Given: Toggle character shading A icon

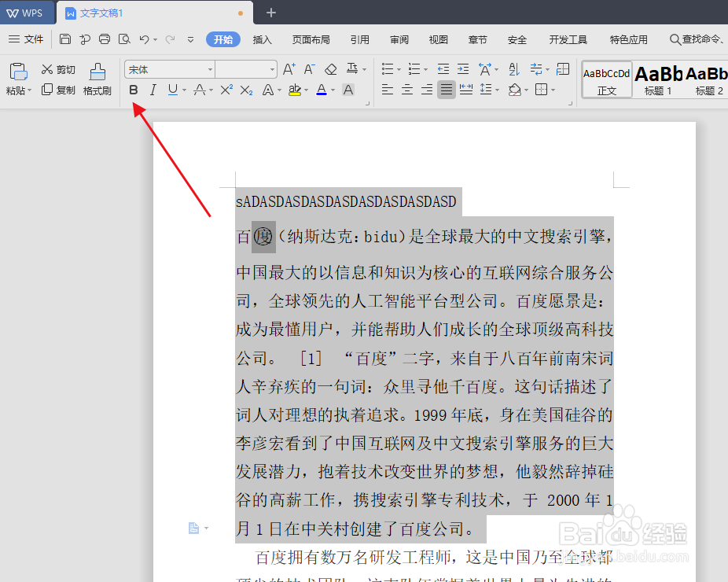Looking at the screenshot, I should point(348,90).
